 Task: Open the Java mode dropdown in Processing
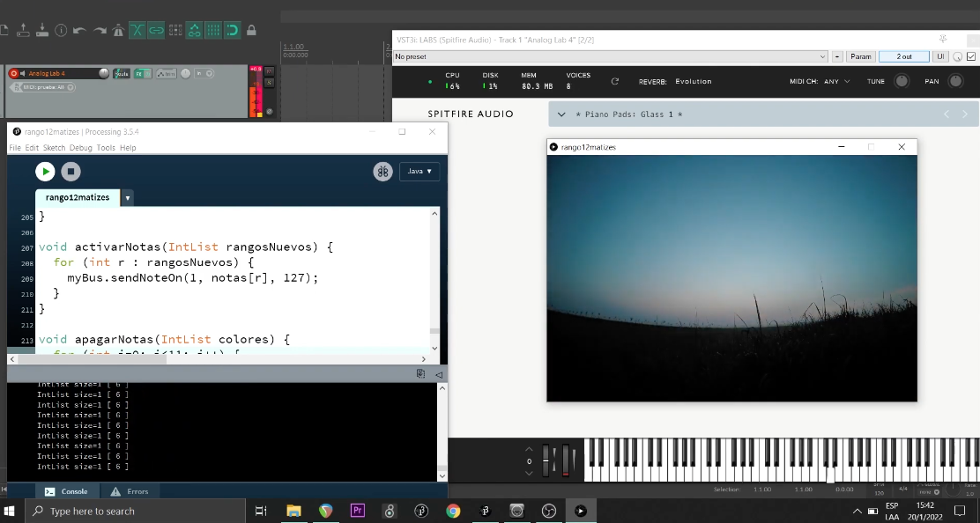419,172
